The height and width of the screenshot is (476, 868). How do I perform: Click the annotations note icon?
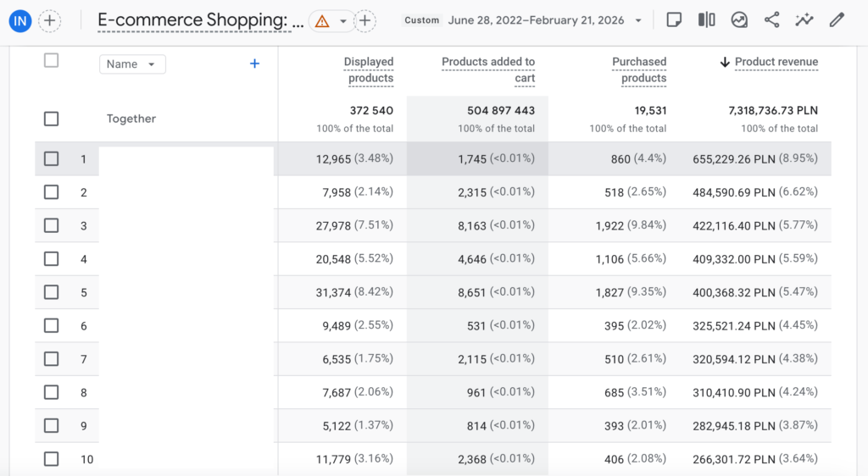click(x=674, y=20)
